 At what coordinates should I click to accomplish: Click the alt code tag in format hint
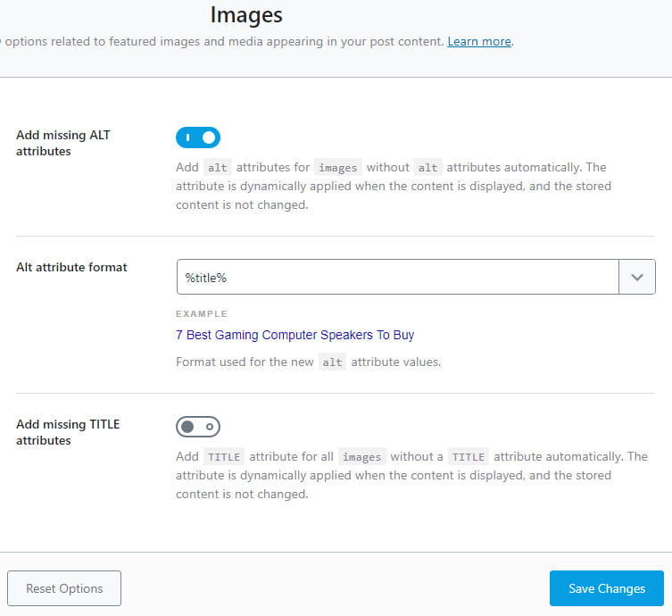tap(332, 363)
